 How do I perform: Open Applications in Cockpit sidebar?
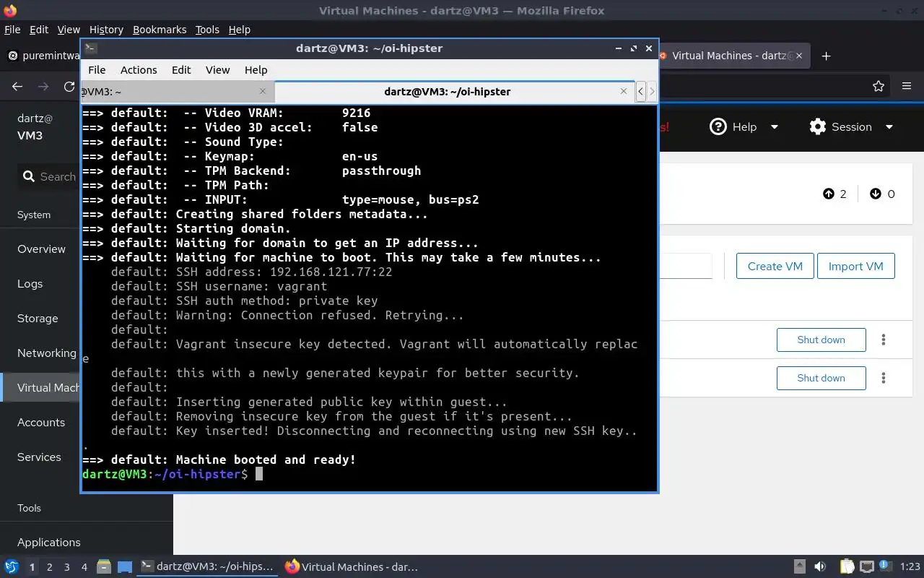click(x=49, y=542)
